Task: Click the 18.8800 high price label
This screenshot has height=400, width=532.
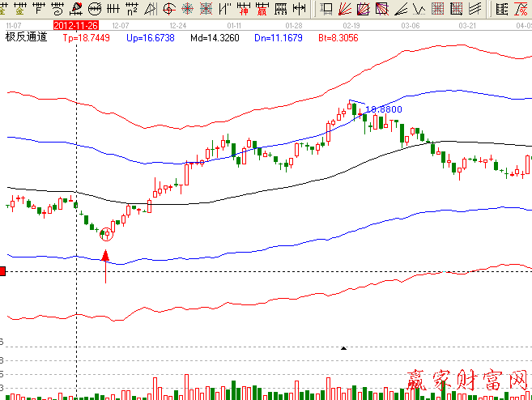Action: (x=385, y=109)
